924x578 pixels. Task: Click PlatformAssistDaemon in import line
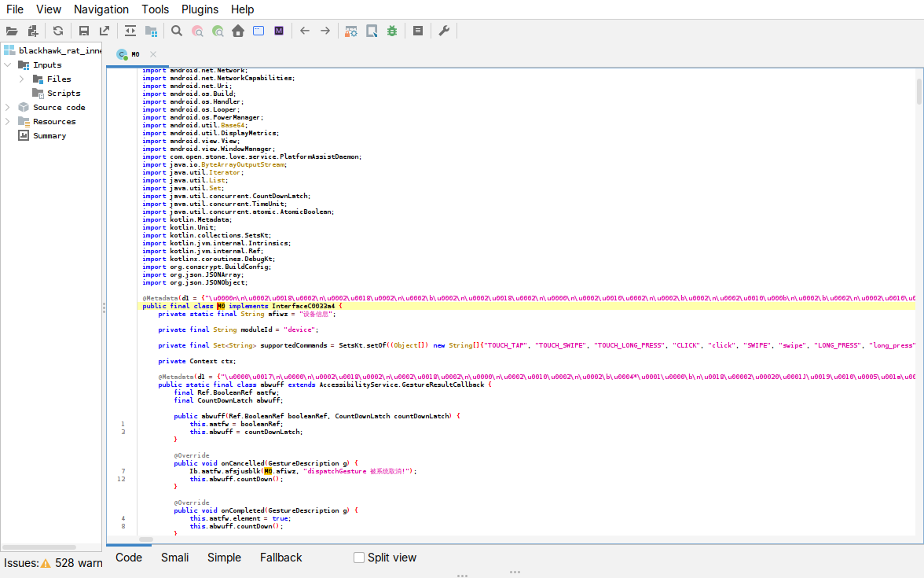coord(319,157)
